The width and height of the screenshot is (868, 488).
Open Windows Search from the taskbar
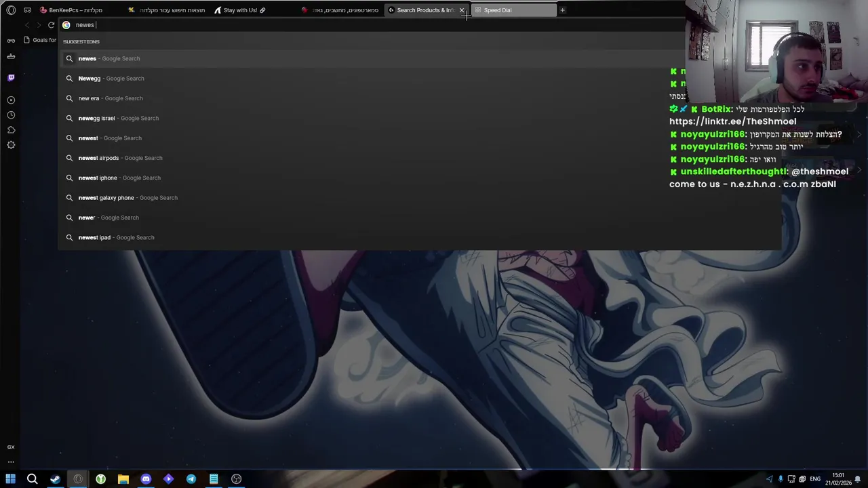(x=32, y=479)
